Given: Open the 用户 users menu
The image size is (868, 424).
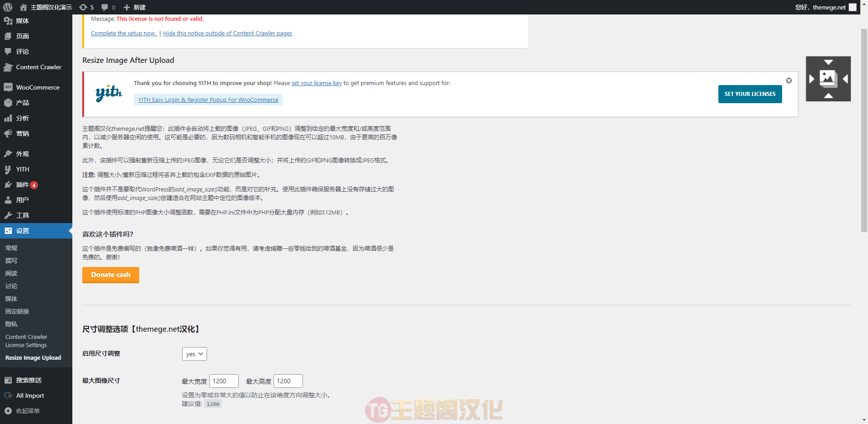Looking at the screenshot, I should (36, 200).
